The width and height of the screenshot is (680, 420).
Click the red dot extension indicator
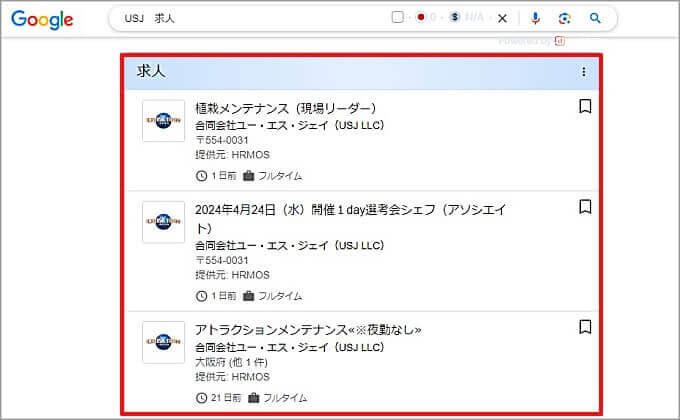click(421, 17)
